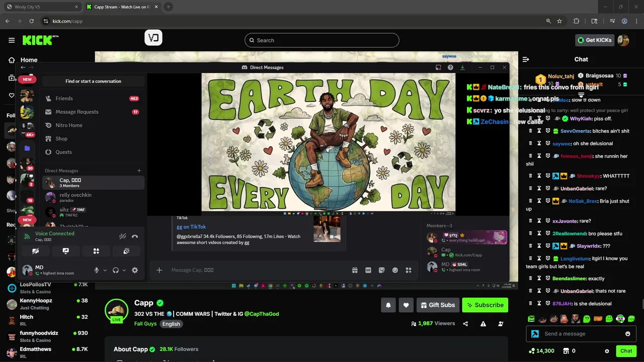Open Discord Quests
Image resolution: width=644 pixels, height=362 pixels.
click(x=93, y=152)
